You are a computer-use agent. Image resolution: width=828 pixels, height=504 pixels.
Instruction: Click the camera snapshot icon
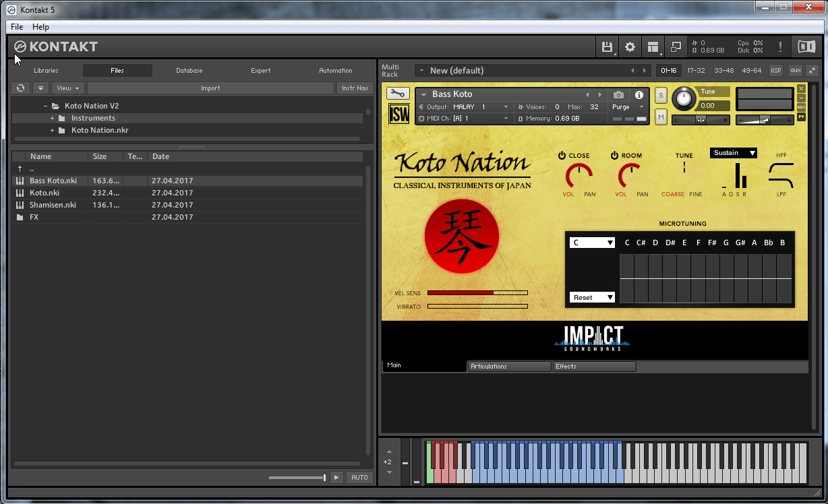(618, 95)
